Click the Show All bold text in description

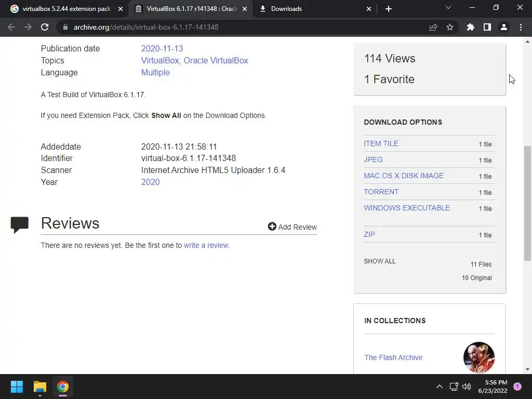(x=166, y=115)
